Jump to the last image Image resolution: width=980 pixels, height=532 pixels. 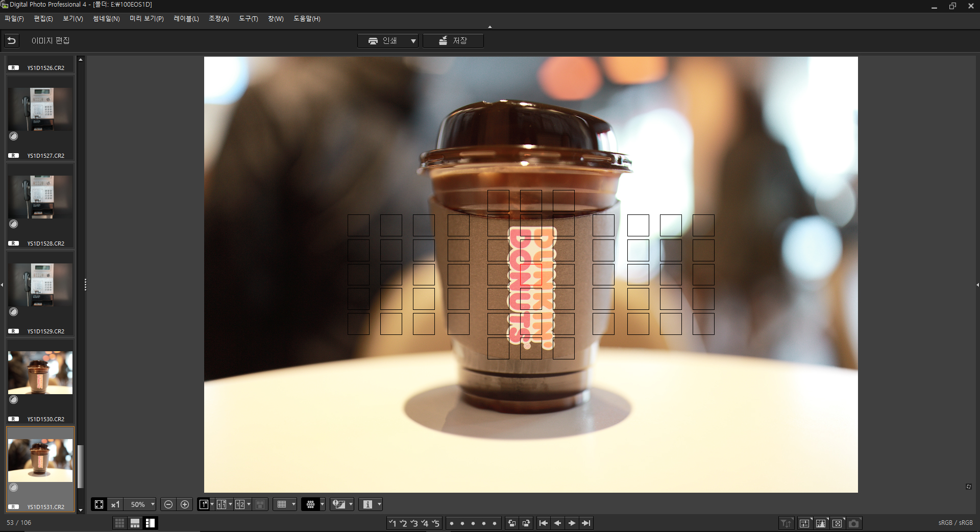[586, 523]
